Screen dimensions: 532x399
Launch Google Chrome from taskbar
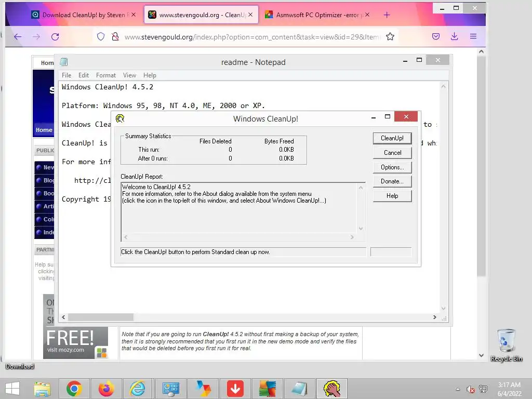[74, 389]
